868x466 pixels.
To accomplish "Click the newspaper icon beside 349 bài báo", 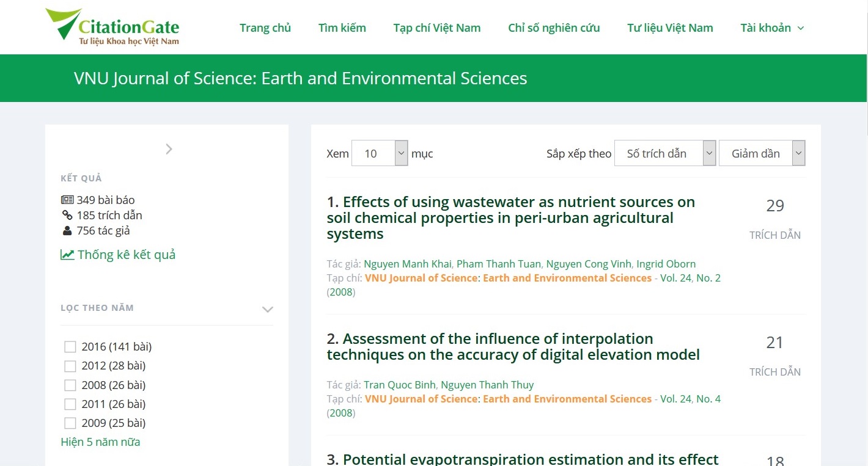I will (x=67, y=200).
